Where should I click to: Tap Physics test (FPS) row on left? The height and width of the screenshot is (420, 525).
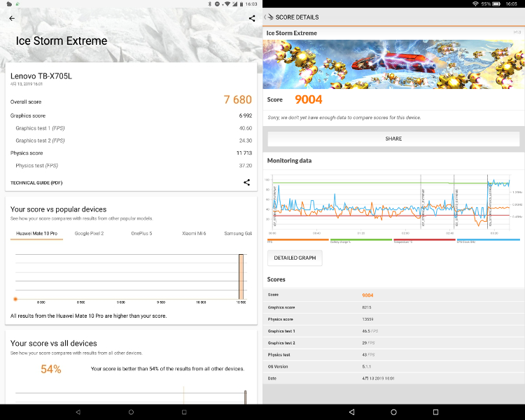[x=131, y=165]
